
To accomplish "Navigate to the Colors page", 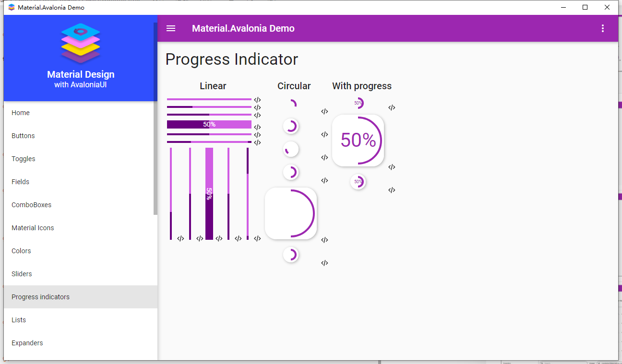I will (80, 251).
